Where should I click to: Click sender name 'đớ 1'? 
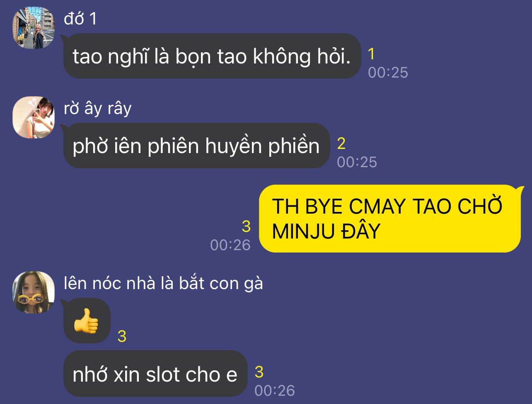tap(80, 19)
